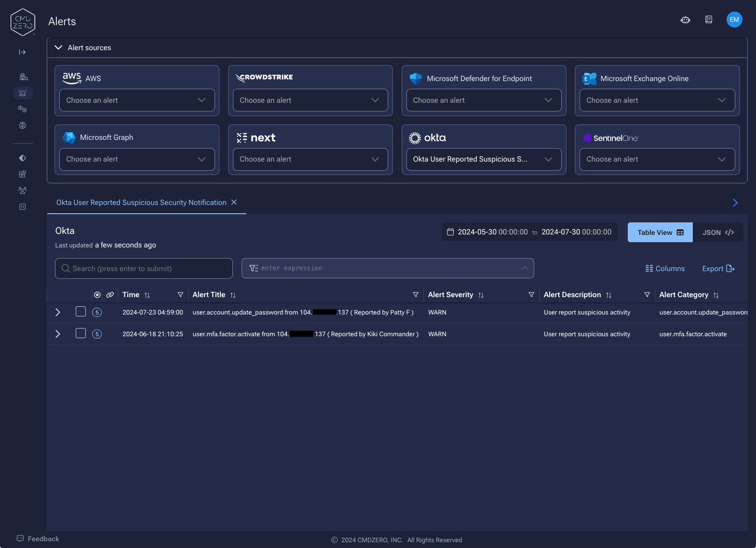Open the users group icon in sidebar

coord(23,191)
